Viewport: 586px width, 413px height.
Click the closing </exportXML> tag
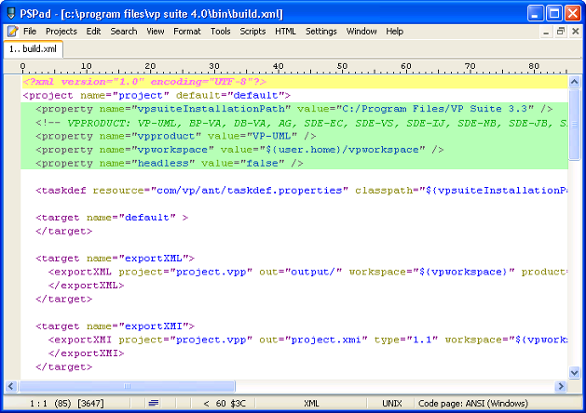[86, 286]
